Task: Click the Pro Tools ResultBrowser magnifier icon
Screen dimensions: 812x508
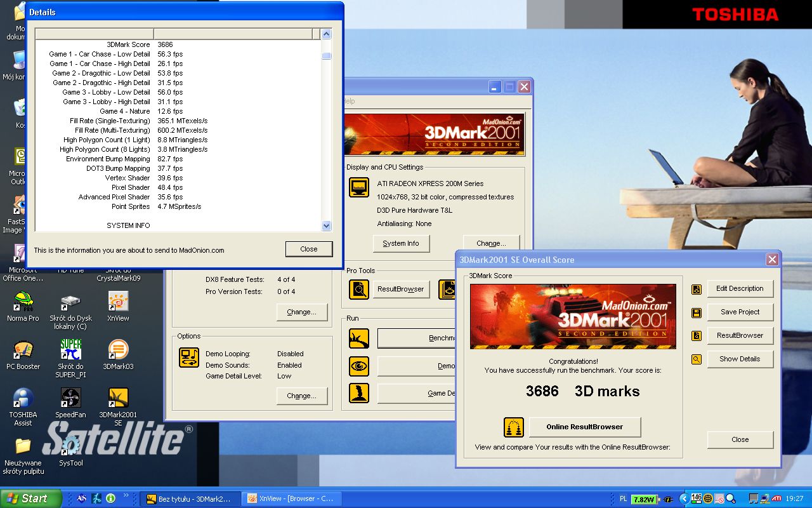Action: pyautogui.click(x=359, y=289)
